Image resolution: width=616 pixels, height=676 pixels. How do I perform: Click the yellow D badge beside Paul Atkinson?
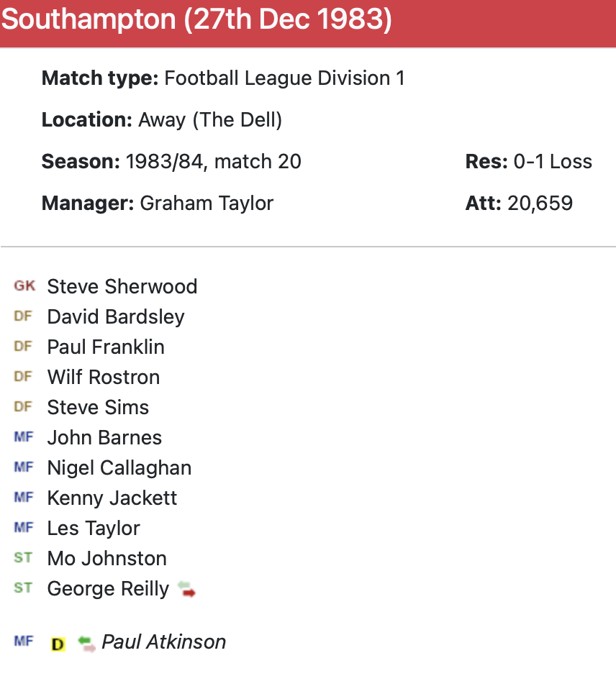click(x=58, y=644)
